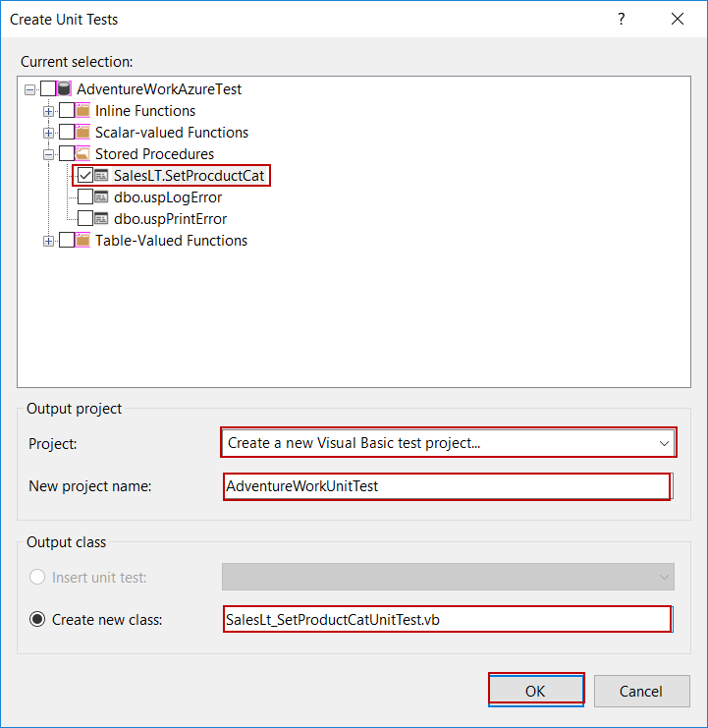Expand the Inline Functions tree node
708x728 pixels.
[x=48, y=111]
